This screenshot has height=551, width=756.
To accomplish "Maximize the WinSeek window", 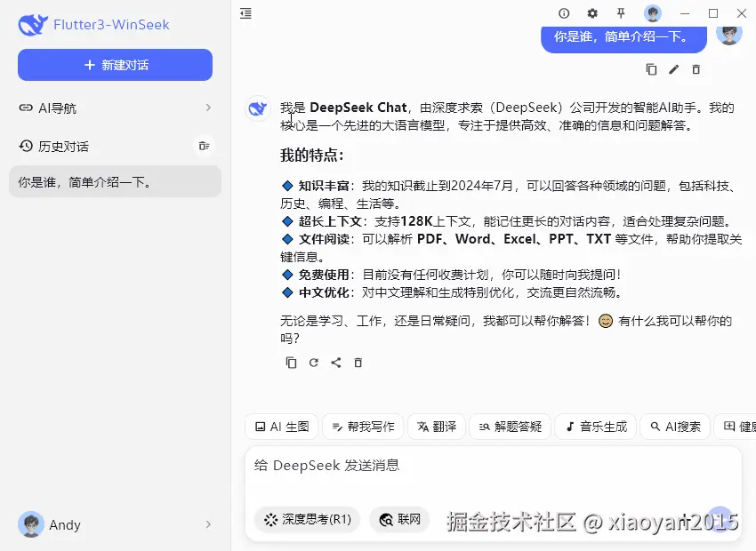I will tap(713, 13).
